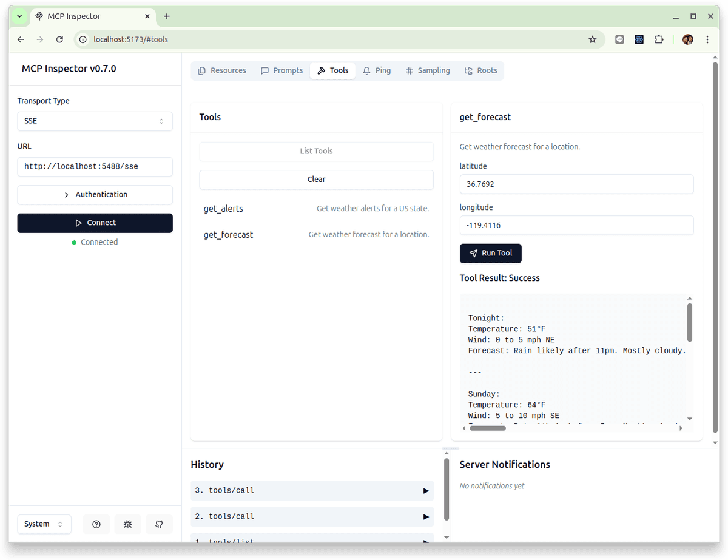Image resolution: width=728 pixels, height=560 pixels.
Task: Go back in browser history
Action: tap(21, 39)
